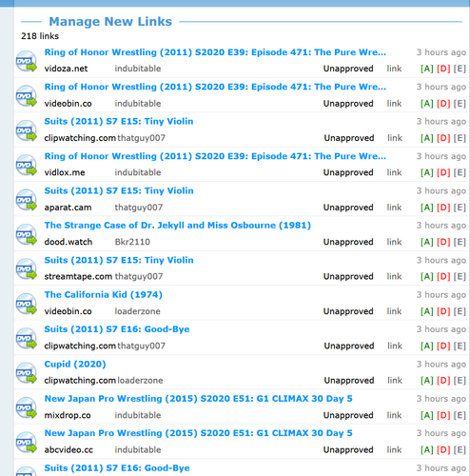
Task: Open New Japan Pro Wrestling title above mixdrop.co
Action: click(x=199, y=399)
